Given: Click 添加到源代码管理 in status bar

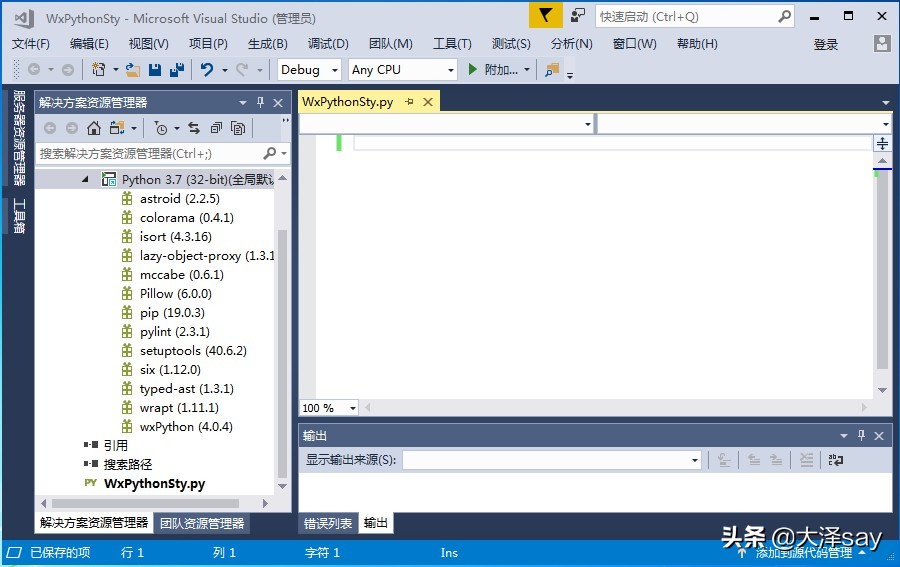Looking at the screenshot, I should 804,553.
